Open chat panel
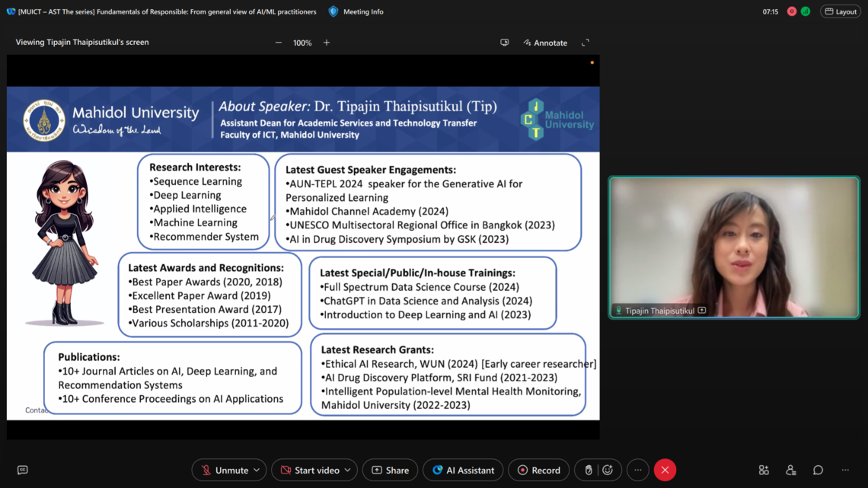The width and height of the screenshot is (868, 488). pyautogui.click(x=818, y=470)
